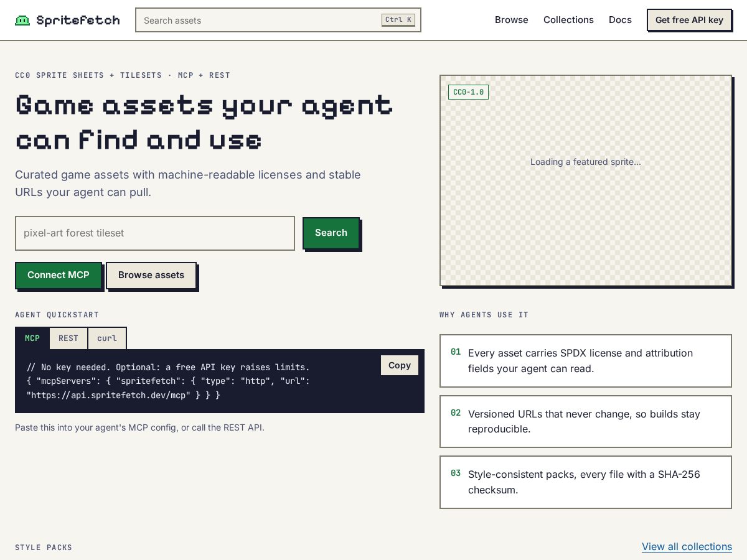
Task: Open the Spritefetch home wordmark
Action: point(78,20)
